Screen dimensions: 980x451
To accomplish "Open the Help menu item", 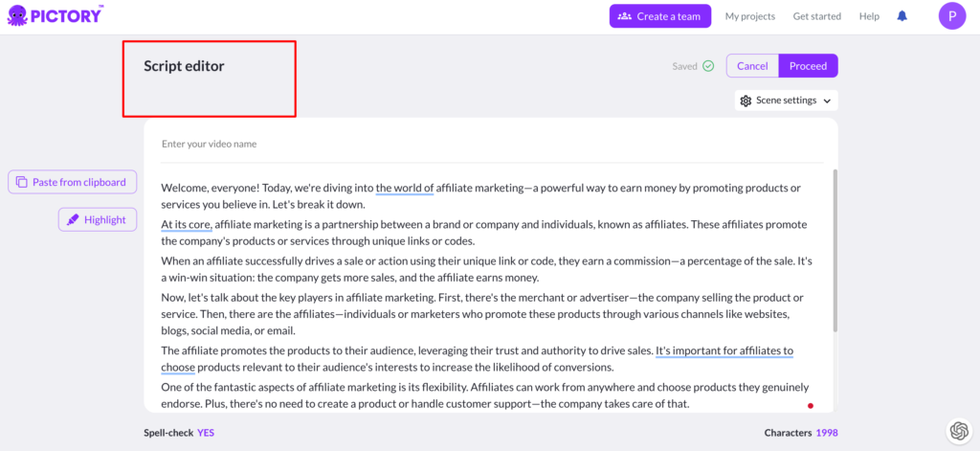I will point(869,16).
